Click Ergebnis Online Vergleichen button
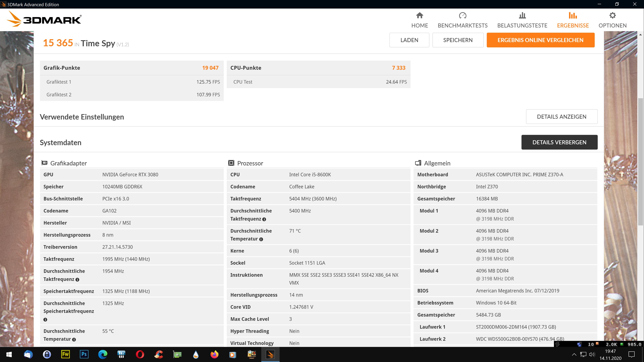 (540, 40)
